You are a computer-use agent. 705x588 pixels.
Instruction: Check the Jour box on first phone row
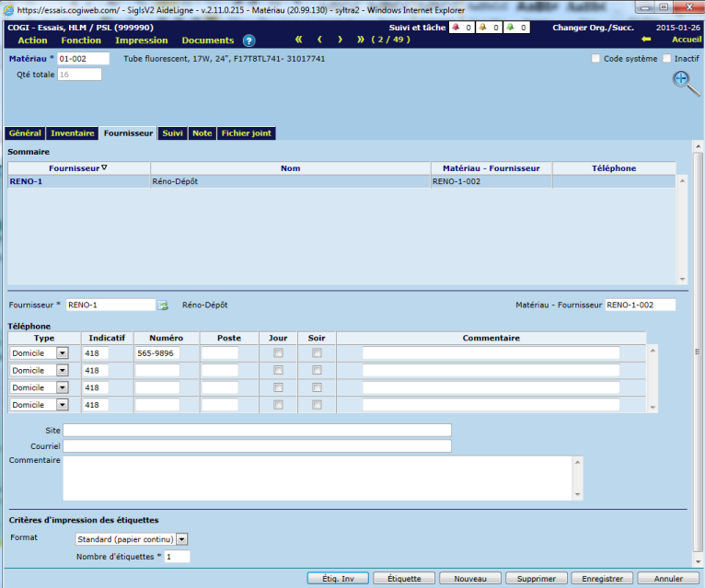pos(278,353)
